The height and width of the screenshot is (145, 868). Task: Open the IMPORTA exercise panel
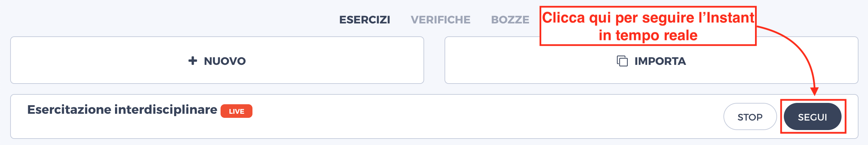pyautogui.click(x=651, y=60)
